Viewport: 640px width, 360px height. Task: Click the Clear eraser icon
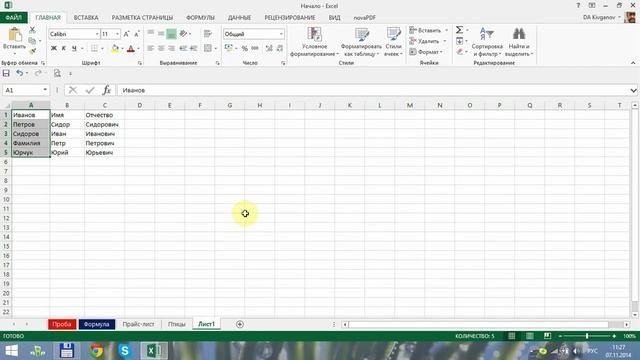point(460,52)
